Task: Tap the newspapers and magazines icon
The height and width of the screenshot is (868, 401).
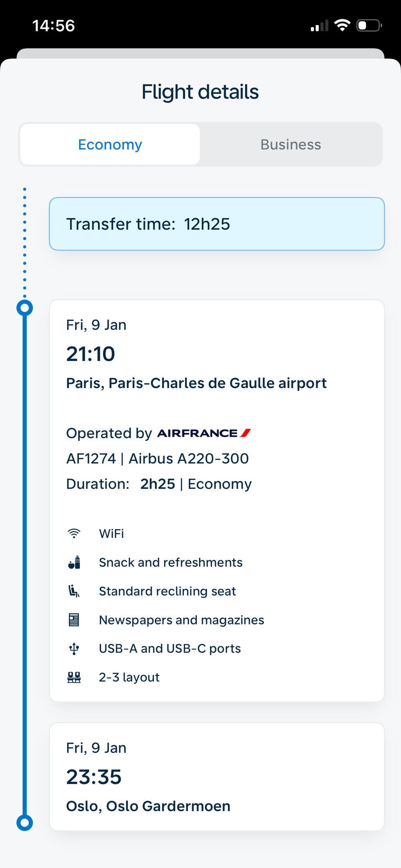Action: 74,620
